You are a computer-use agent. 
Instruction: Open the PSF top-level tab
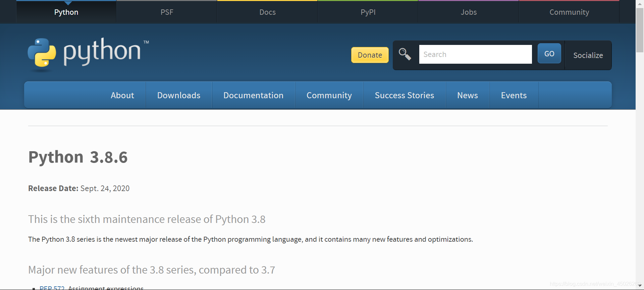[x=167, y=12]
